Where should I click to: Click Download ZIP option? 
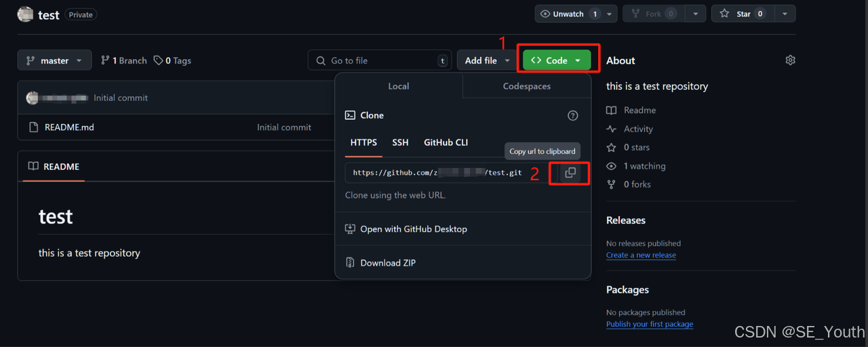388,263
